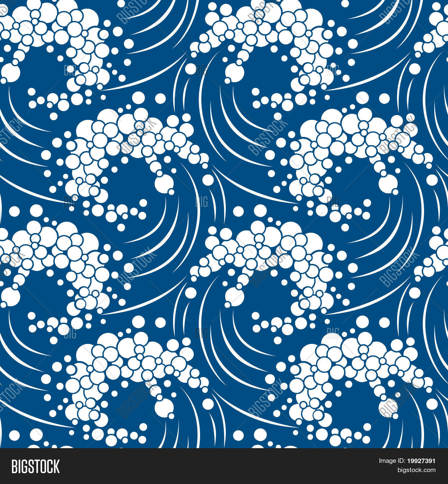Click the BIGSTOCK logo in the footer
This screenshot has width=448, height=484.
pyautogui.click(x=36, y=466)
